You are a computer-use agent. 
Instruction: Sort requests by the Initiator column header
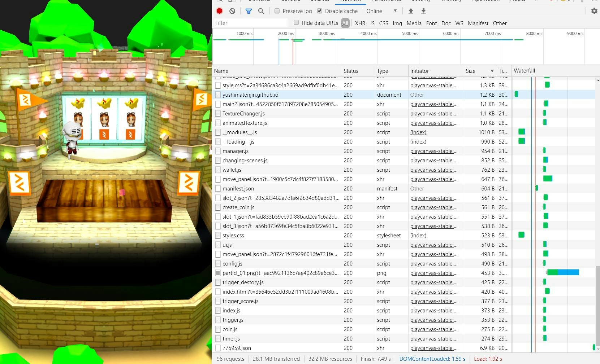coord(436,71)
